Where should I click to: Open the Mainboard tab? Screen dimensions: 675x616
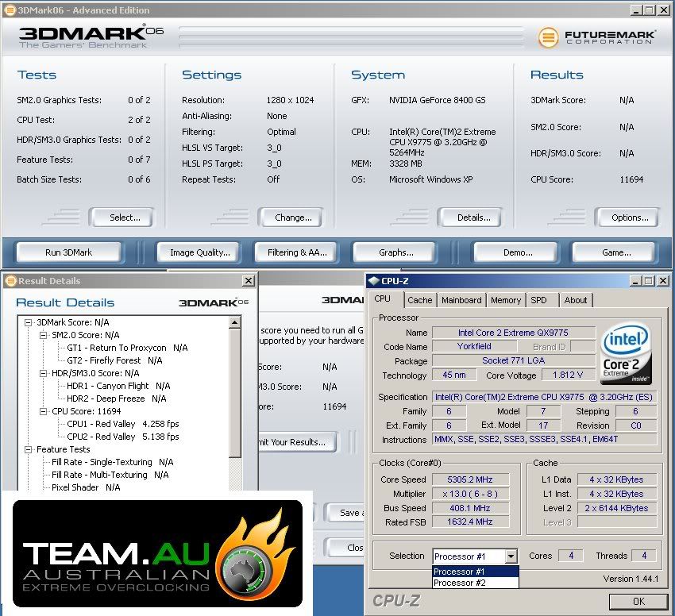[461, 300]
